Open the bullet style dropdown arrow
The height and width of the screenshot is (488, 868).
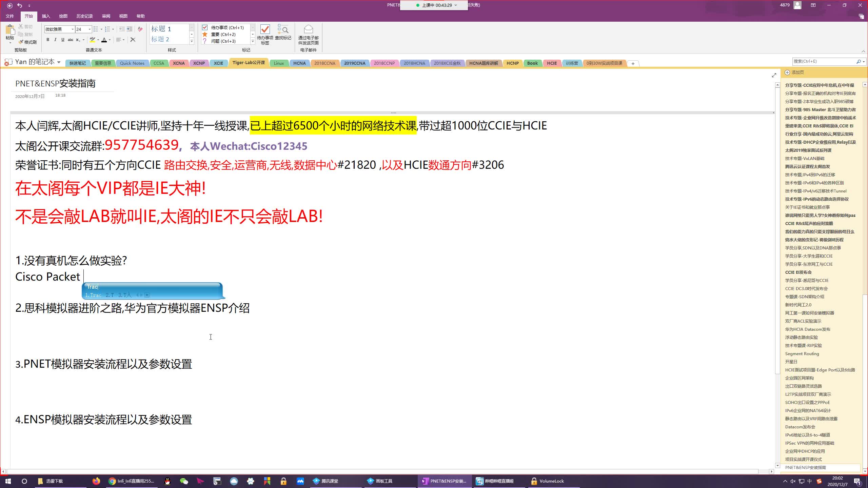(101, 29)
